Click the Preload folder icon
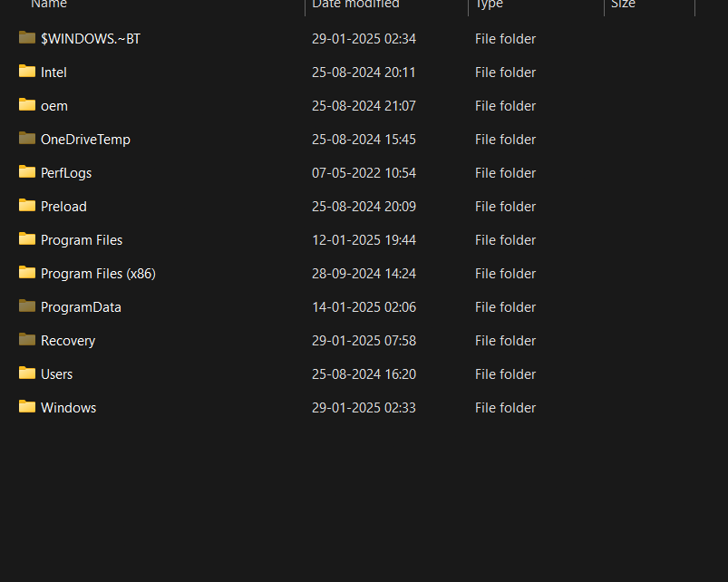The width and height of the screenshot is (728, 582). (x=27, y=205)
